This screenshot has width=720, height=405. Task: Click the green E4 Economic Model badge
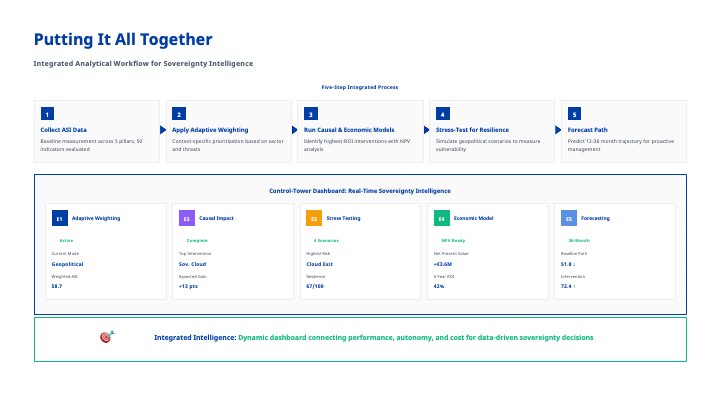[441, 218]
